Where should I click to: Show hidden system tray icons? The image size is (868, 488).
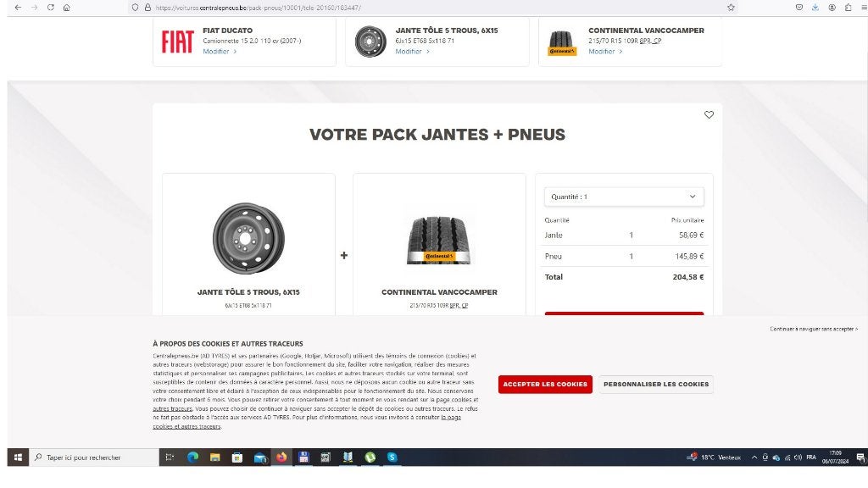(754, 457)
